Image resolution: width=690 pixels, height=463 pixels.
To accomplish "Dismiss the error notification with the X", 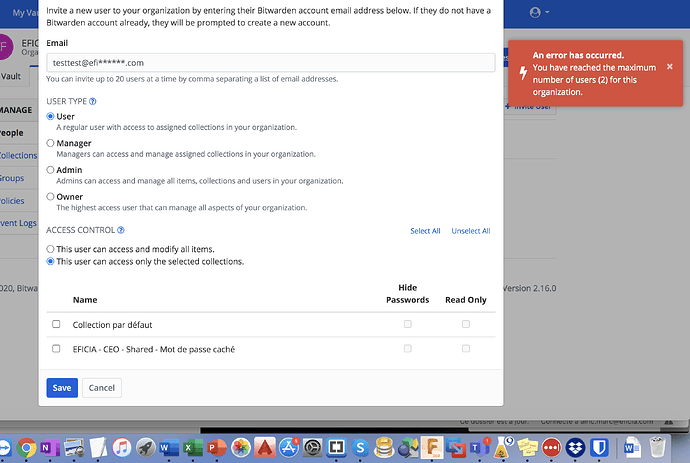I will pyautogui.click(x=670, y=66).
